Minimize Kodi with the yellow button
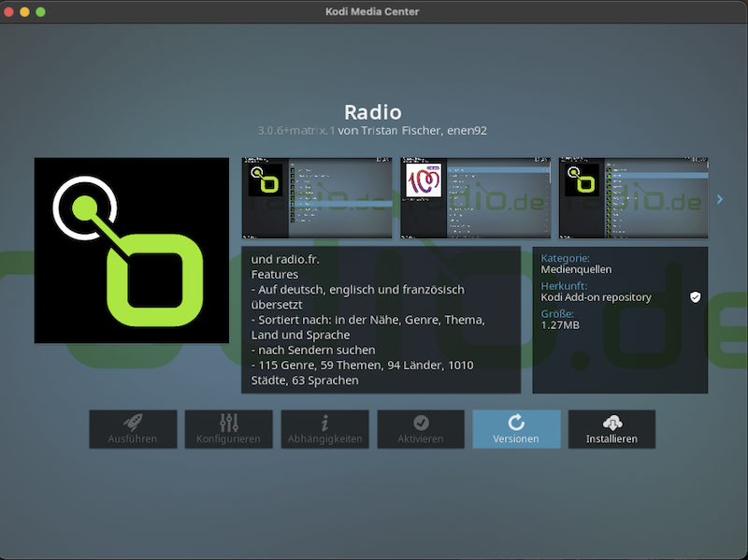The height and width of the screenshot is (560, 748). tap(25, 12)
